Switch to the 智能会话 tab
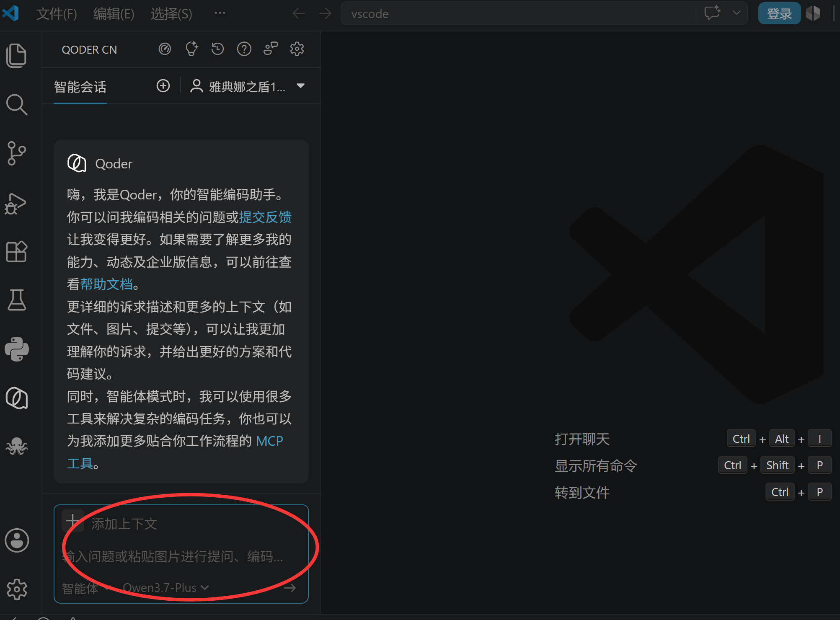Viewport: 840px width, 620px height. 80,87
